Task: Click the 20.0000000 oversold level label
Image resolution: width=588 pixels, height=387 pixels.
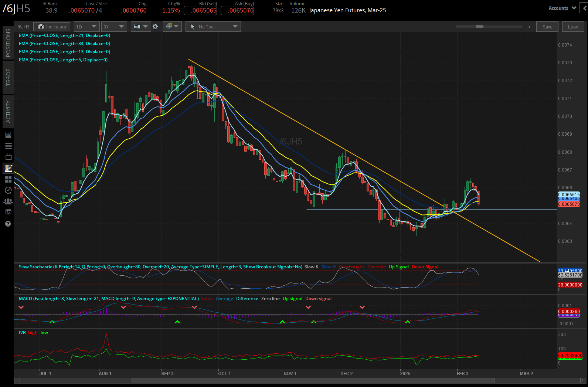Action: pos(570,285)
